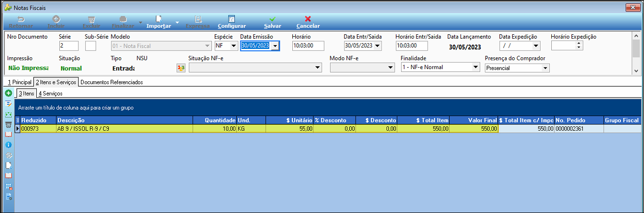Open the Modo NF-e dropdown
Screen dimensions: 644x213
tap(391, 68)
